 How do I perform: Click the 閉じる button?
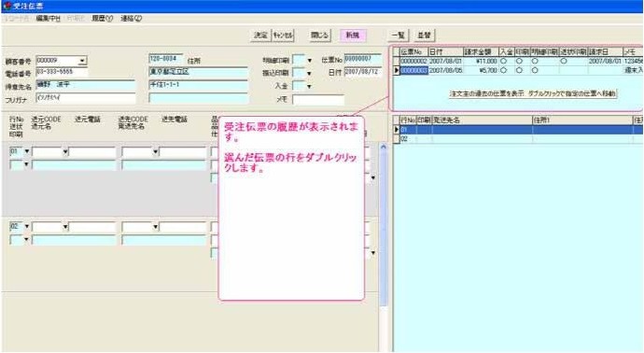pyautogui.click(x=319, y=35)
